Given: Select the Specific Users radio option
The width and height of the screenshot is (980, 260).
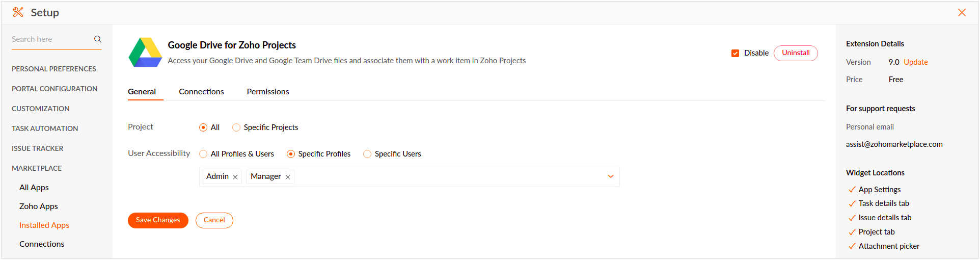Looking at the screenshot, I should click(367, 154).
